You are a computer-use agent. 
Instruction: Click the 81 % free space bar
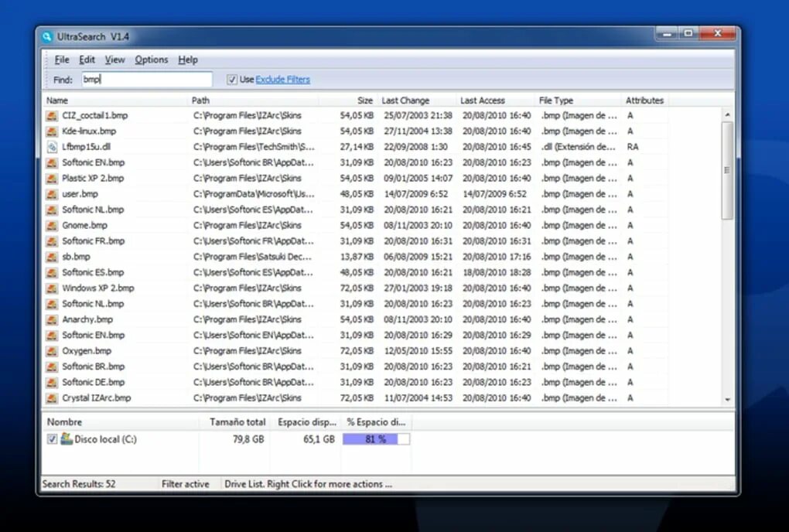coord(377,439)
